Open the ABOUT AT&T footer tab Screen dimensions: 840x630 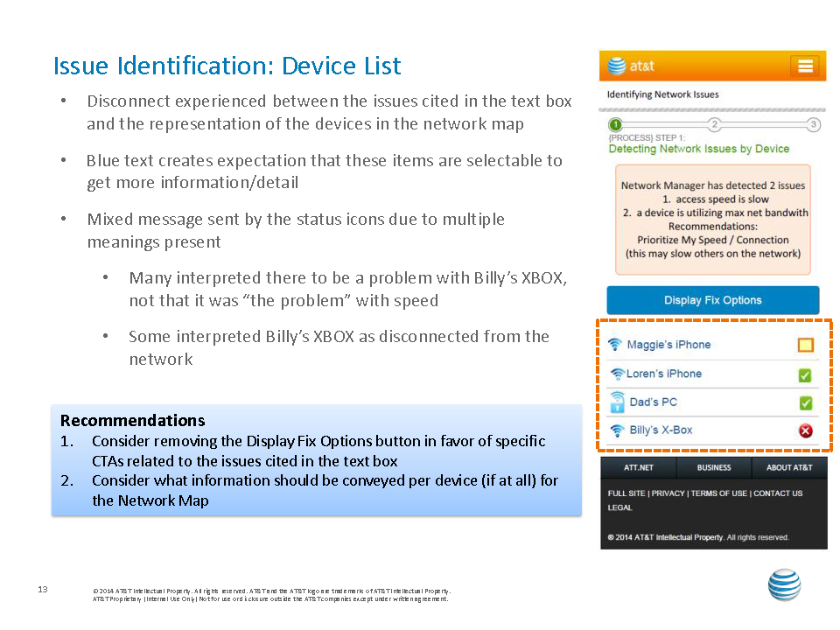(789, 467)
